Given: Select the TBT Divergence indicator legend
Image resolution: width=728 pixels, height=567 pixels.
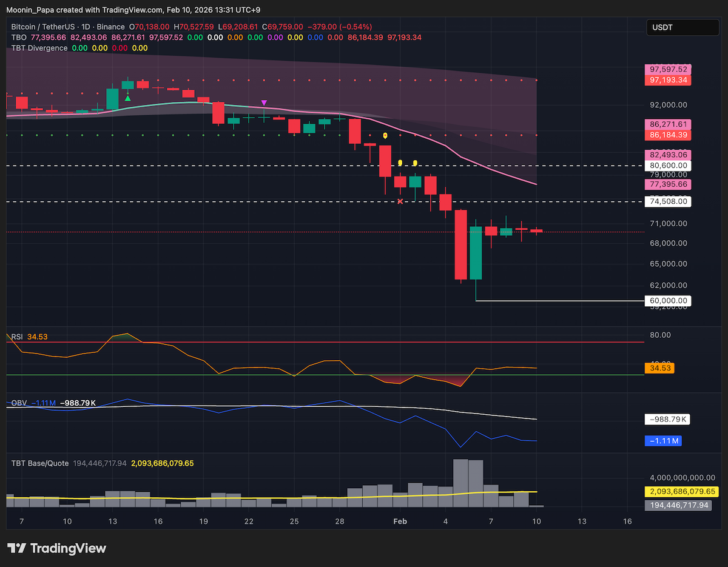Looking at the screenshot, I should tap(39, 48).
